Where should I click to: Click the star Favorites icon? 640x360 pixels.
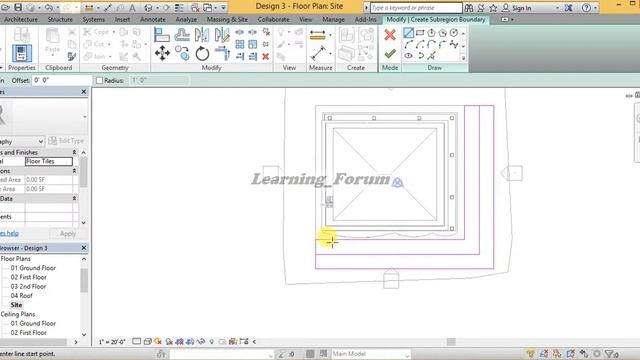tap(493, 8)
